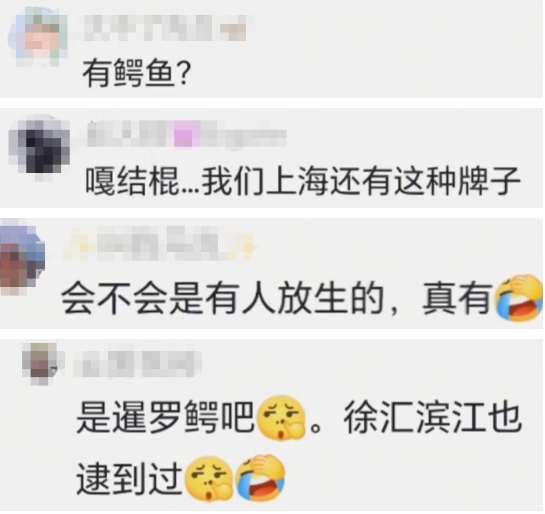Select the text 是暹罗鳄吧

click(166, 418)
